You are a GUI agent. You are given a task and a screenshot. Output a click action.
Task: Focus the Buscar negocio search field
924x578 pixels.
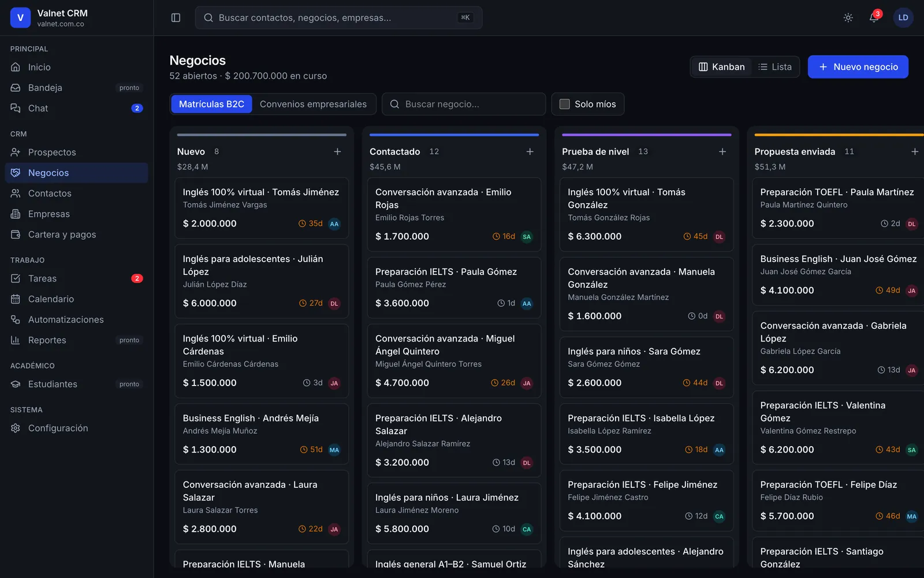point(464,104)
